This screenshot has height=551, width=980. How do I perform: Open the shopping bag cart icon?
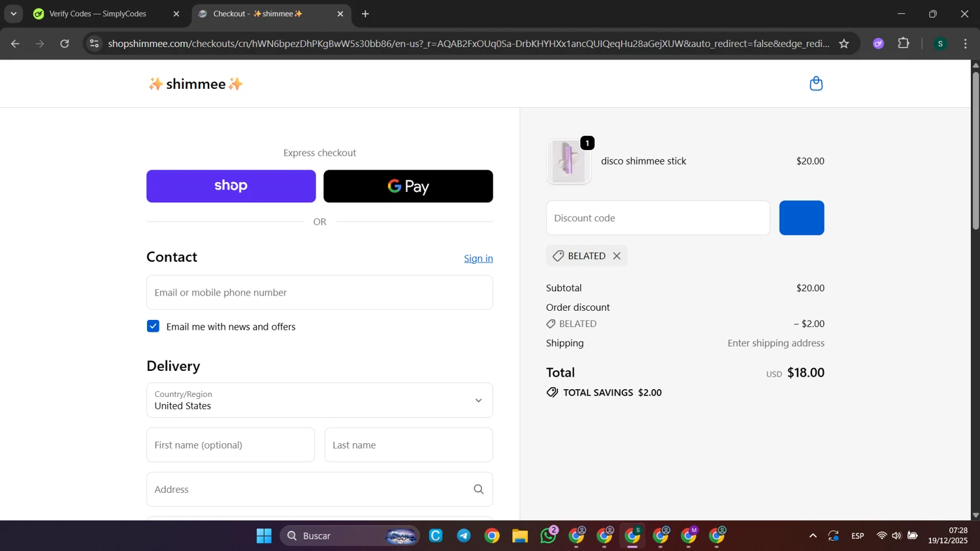coord(815,84)
